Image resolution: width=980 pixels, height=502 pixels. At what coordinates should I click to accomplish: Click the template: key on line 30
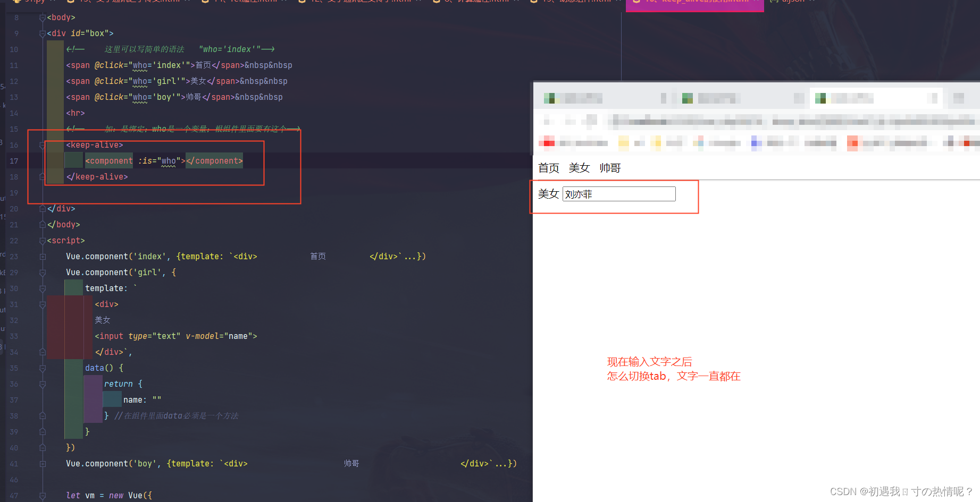pyautogui.click(x=106, y=288)
